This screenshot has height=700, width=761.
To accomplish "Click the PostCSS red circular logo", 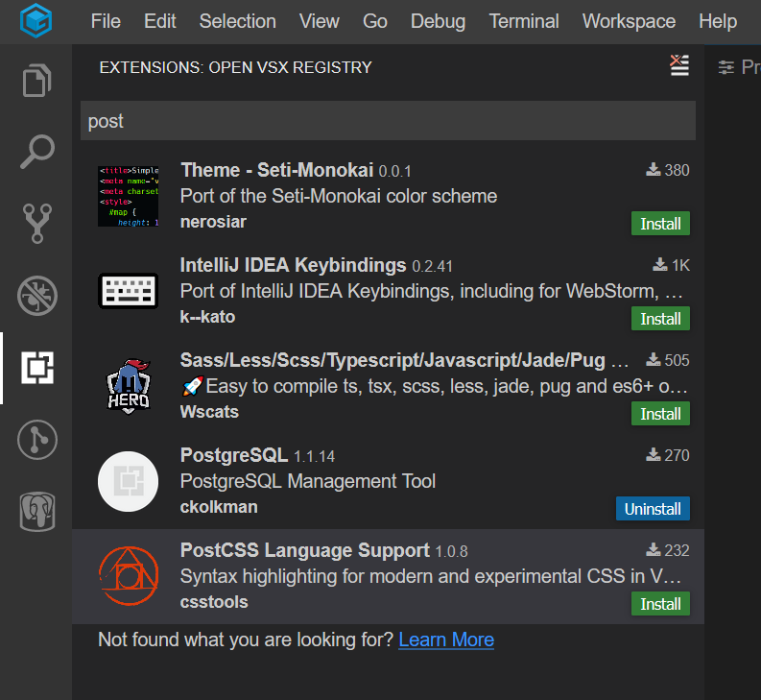I will tap(129, 576).
